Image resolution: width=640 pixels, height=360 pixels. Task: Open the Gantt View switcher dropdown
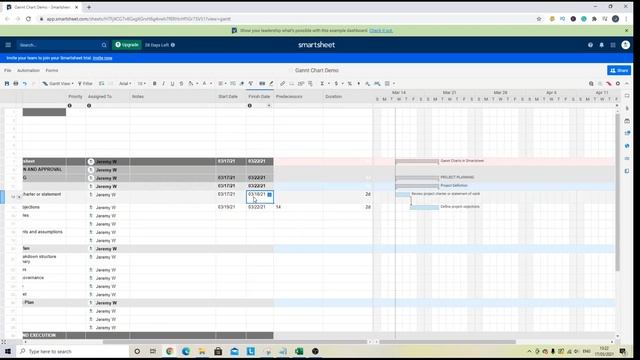click(x=58, y=84)
